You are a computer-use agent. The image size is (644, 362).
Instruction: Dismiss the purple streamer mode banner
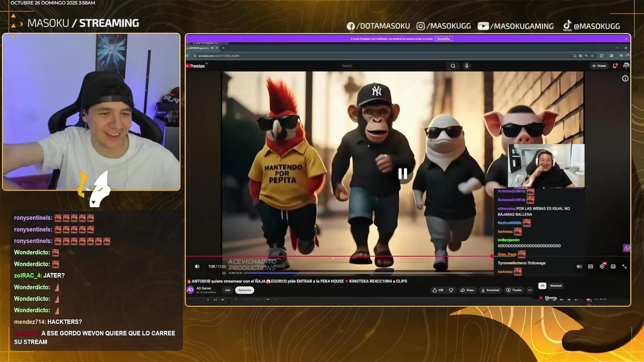pos(626,39)
